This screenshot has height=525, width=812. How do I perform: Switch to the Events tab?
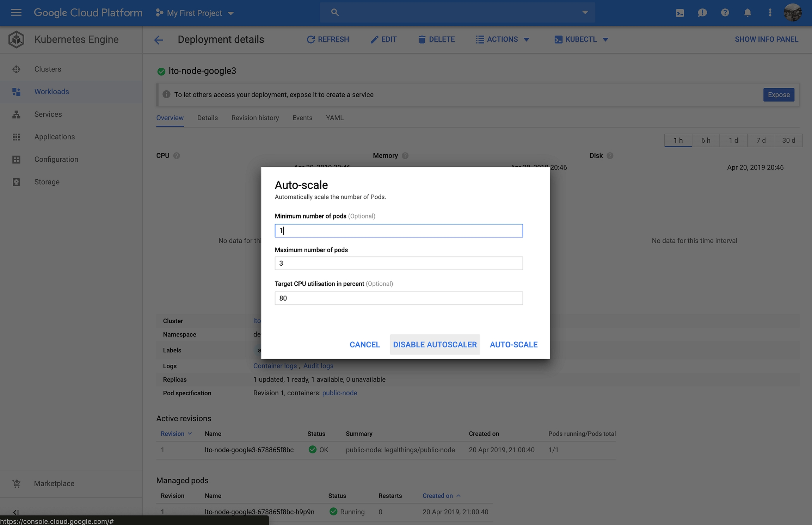click(302, 118)
